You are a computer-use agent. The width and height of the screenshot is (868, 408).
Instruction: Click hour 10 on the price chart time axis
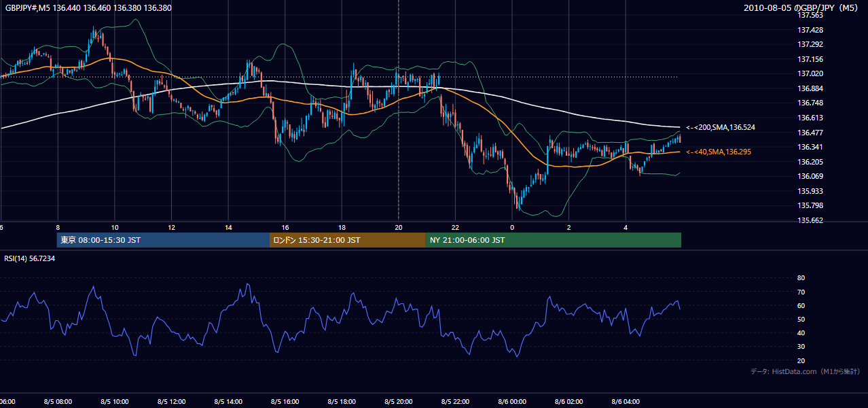115,228
